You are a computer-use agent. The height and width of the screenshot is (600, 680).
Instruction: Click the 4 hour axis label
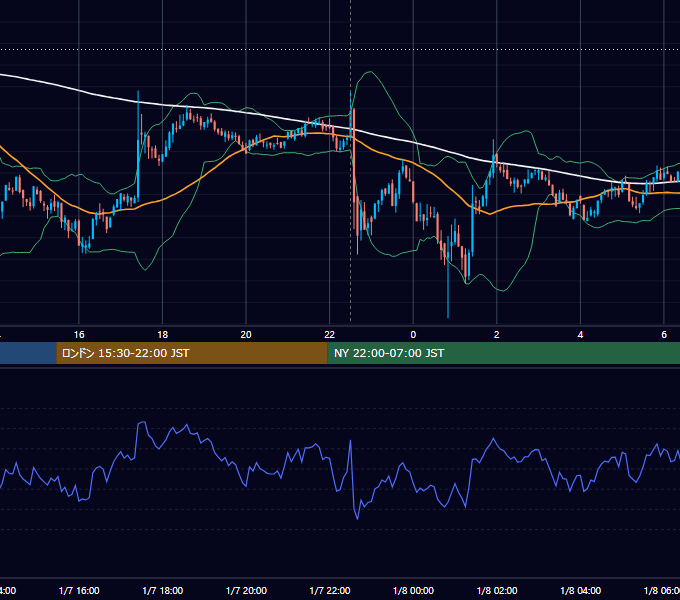[580, 335]
